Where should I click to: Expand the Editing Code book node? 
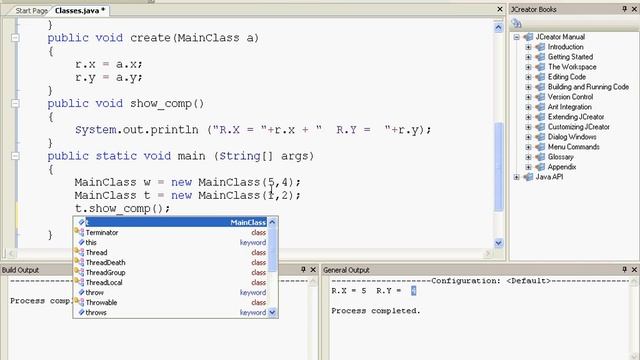pos(528,77)
